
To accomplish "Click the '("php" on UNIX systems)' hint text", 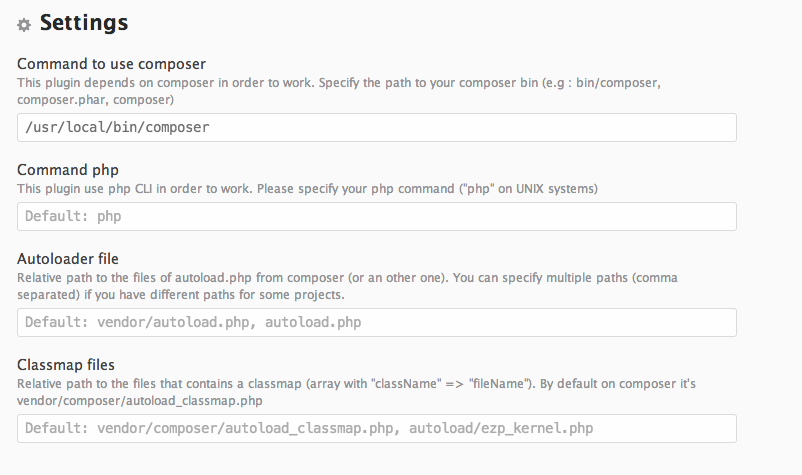I will [528, 189].
